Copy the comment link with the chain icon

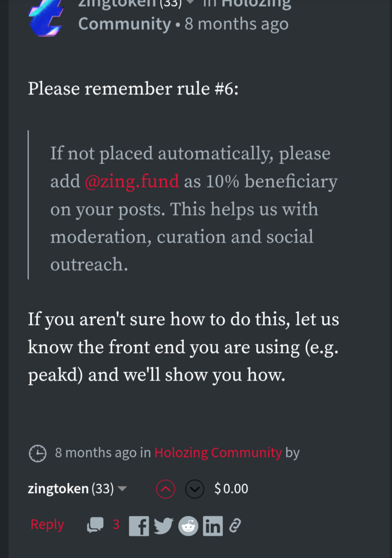pos(235,525)
